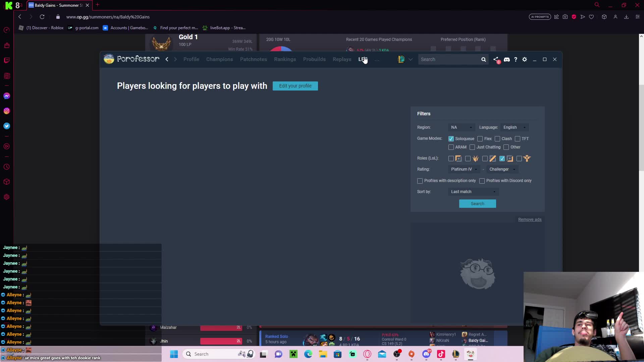Open the Porofessor share icon
This screenshot has width=644, height=362.
[496, 59]
